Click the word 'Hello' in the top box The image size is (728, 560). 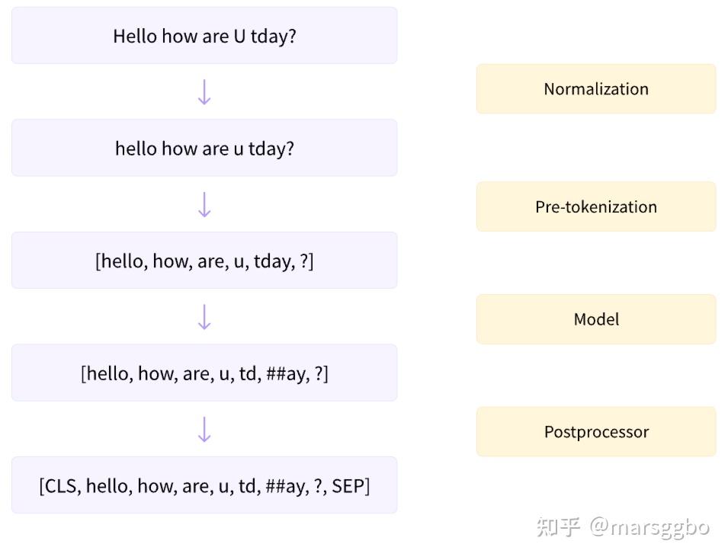135,36
